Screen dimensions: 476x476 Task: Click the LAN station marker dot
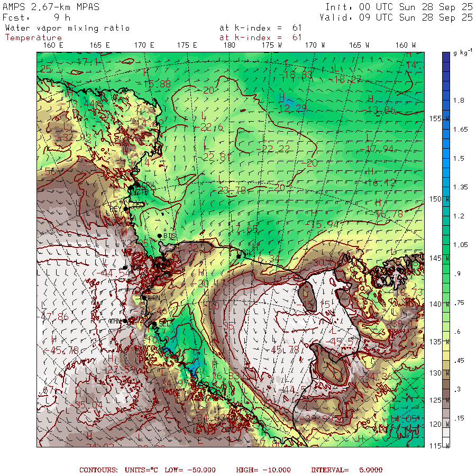(x=144, y=298)
